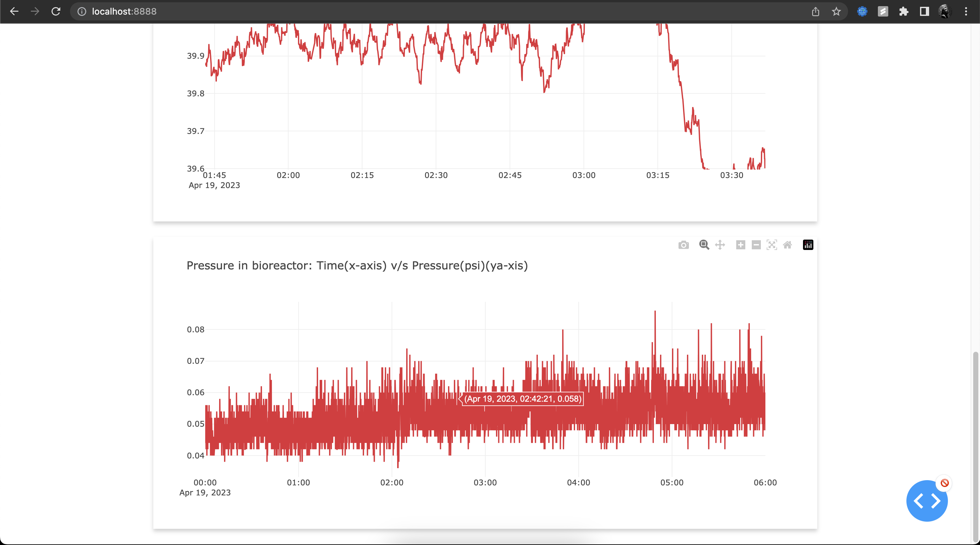Select the Zoom tool in plot modebar
Viewport: 980px width, 545px height.
click(704, 245)
